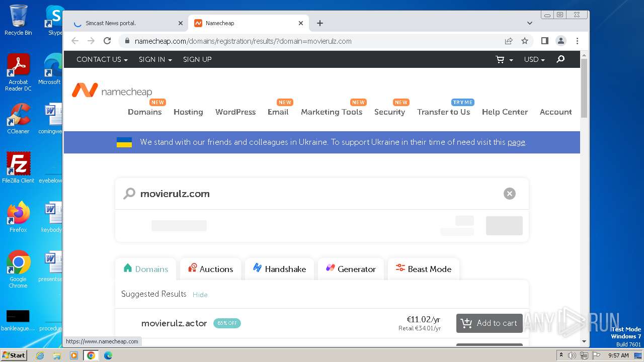Switch to Beast Mode tab

tap(424, 269)
